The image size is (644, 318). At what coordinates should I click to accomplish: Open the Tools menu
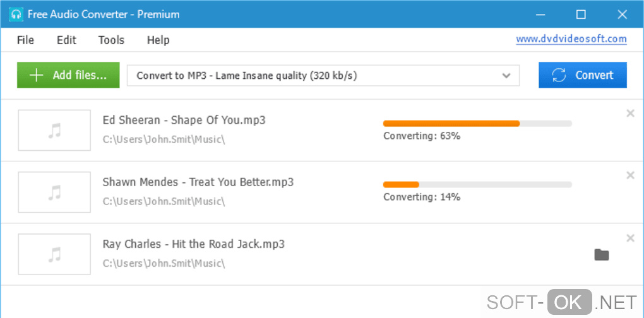click(x=111, y=40)
